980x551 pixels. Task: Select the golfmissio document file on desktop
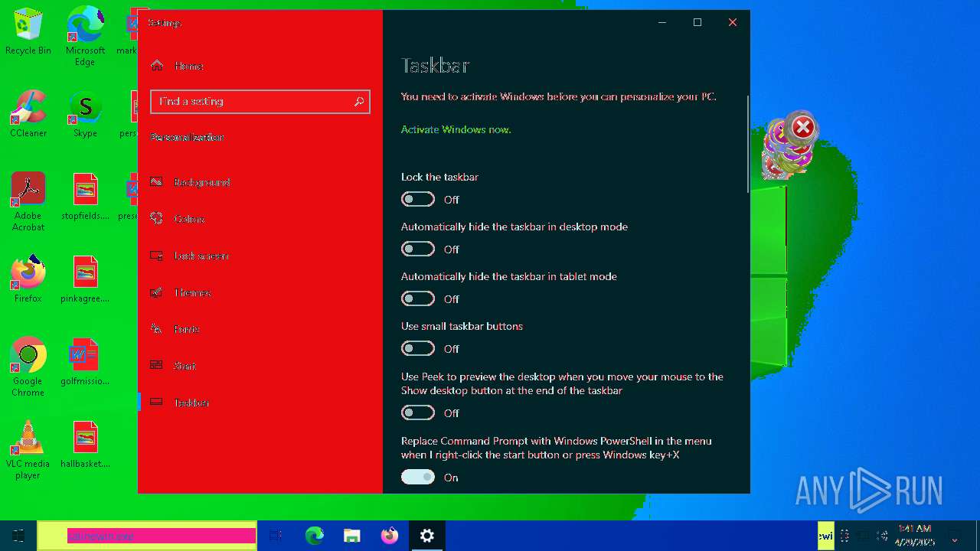click(x=85, y=362)
